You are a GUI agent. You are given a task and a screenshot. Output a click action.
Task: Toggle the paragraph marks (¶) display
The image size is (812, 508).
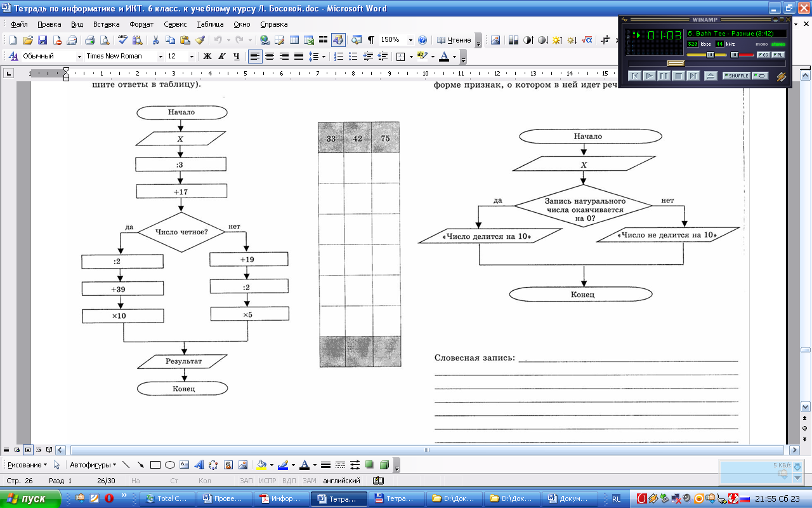click(x=371, y=40)
